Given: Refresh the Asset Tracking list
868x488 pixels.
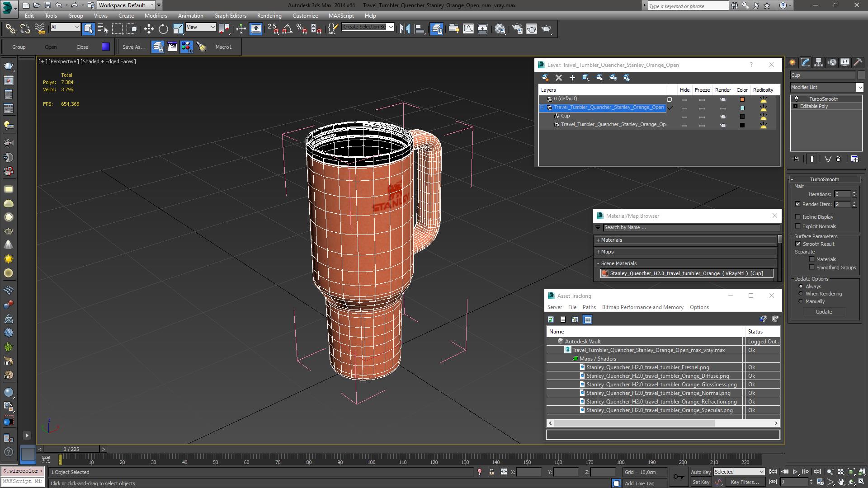Looking at the screenshot, I should click(x=551, y=319).
